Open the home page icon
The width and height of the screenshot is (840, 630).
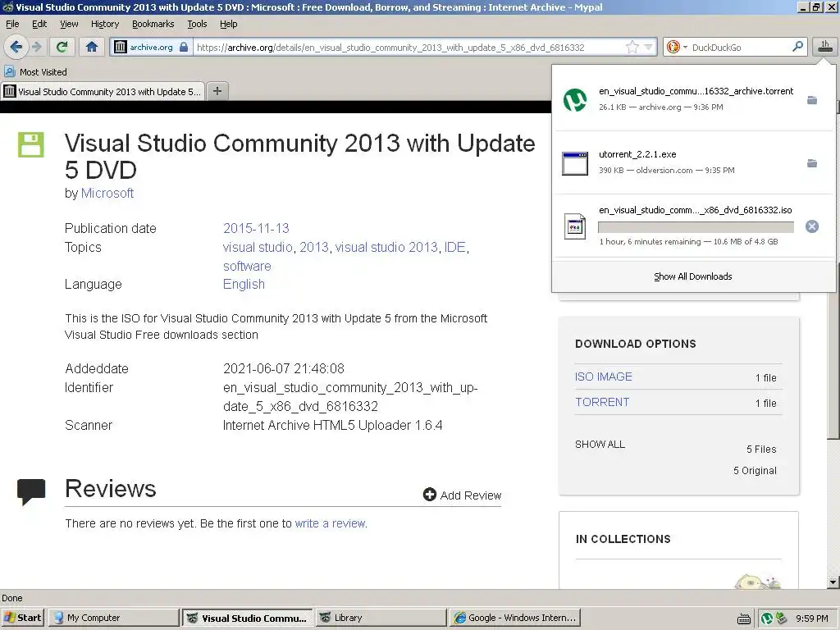pos(92,47)
